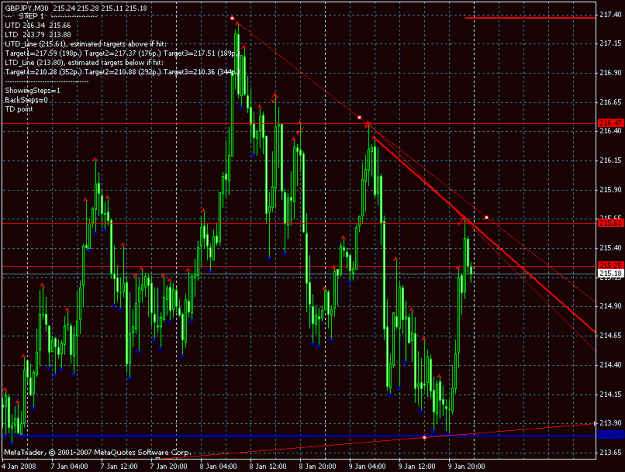Select the 'LTD_Line (213.80)' estimated targets line
This screenshot has width=625, height=472.
coord(84,62)
